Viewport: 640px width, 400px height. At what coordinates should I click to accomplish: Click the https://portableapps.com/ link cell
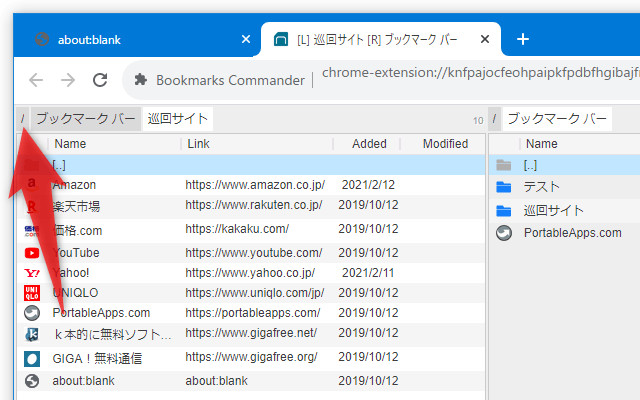pos(253,313)
